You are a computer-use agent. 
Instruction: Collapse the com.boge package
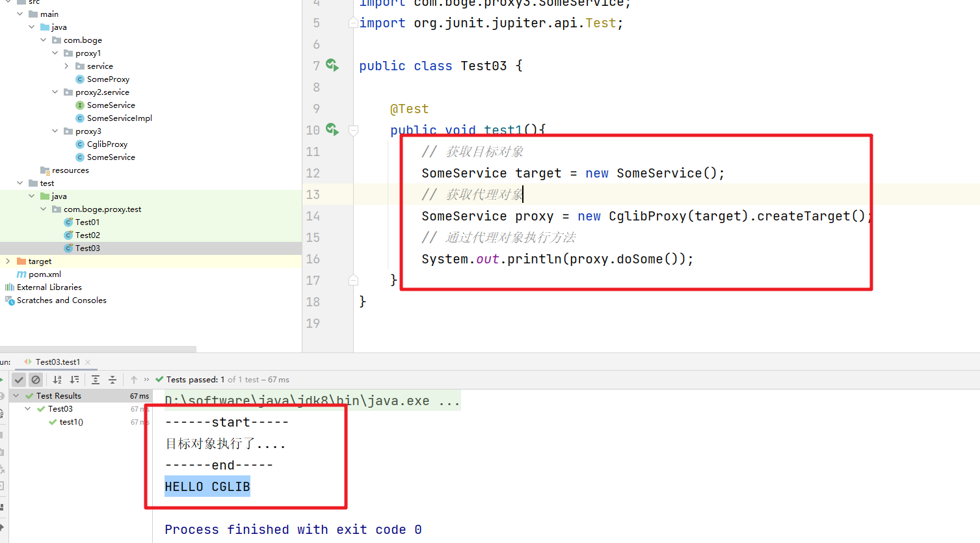point(44,40)
